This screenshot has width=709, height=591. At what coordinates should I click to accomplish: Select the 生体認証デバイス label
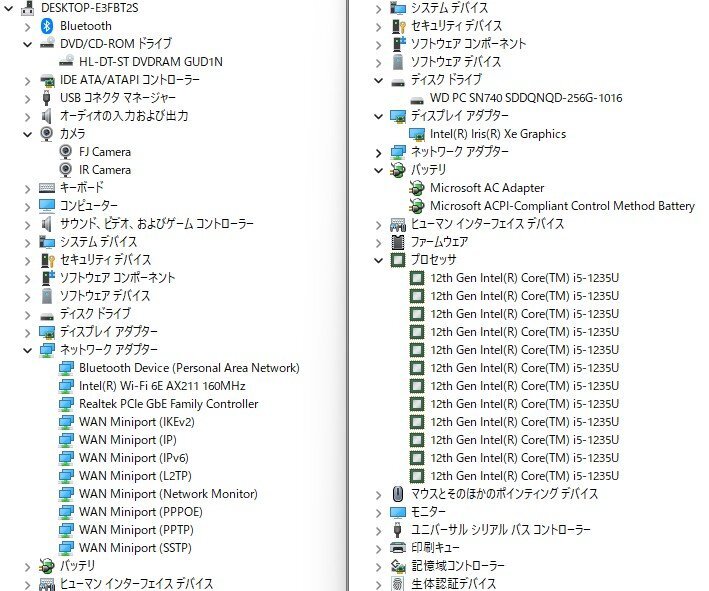pos(453,583)
